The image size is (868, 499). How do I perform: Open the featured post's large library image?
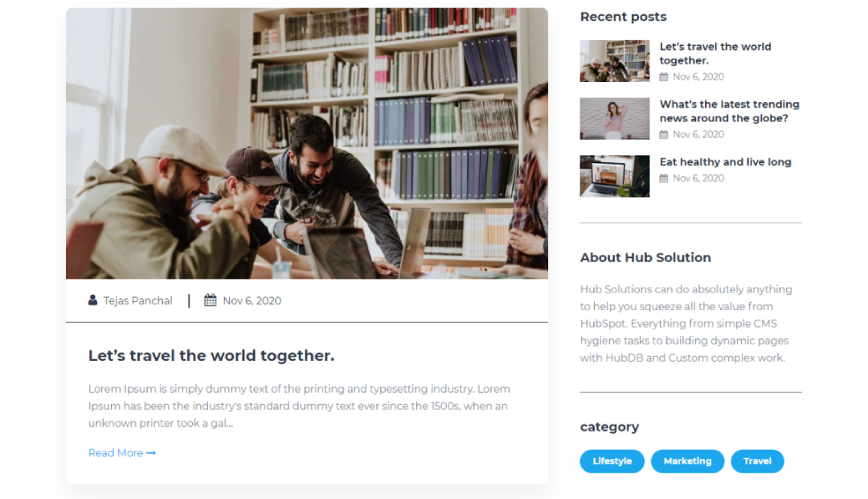pyautogui.click(x=307, y=143)
